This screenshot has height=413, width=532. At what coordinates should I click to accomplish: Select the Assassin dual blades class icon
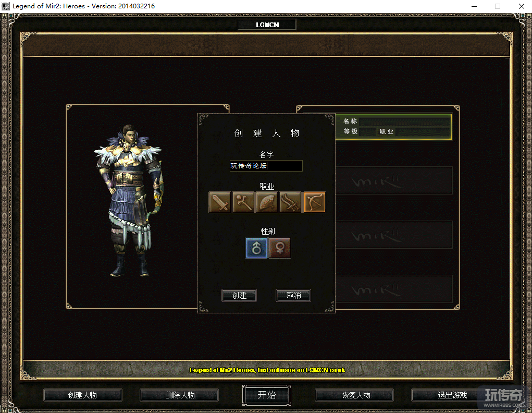[x=290, y=202]
